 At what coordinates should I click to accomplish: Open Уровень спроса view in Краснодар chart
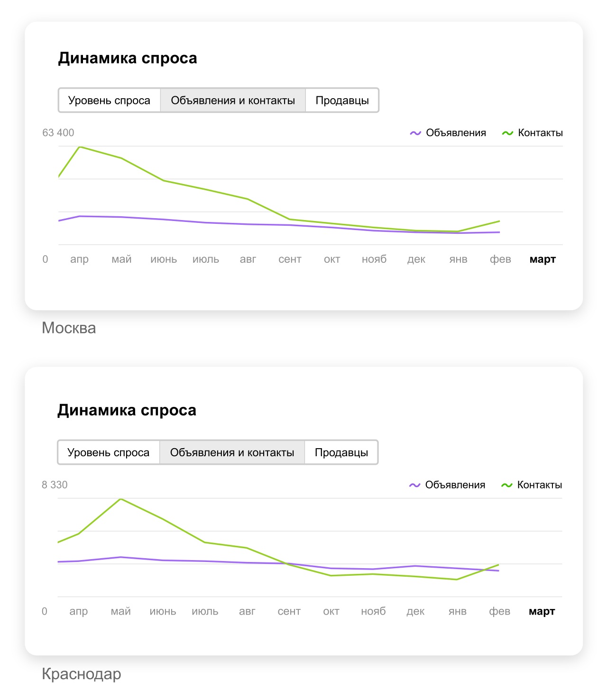[109, 452]
